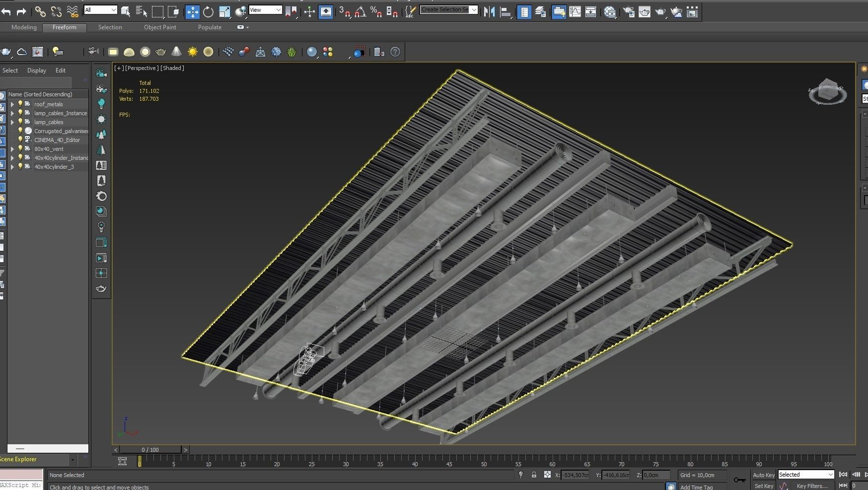868x490 pixels.
Task: Toggle the Keyboard Shortcut Override button
Action: coord(326,11)
